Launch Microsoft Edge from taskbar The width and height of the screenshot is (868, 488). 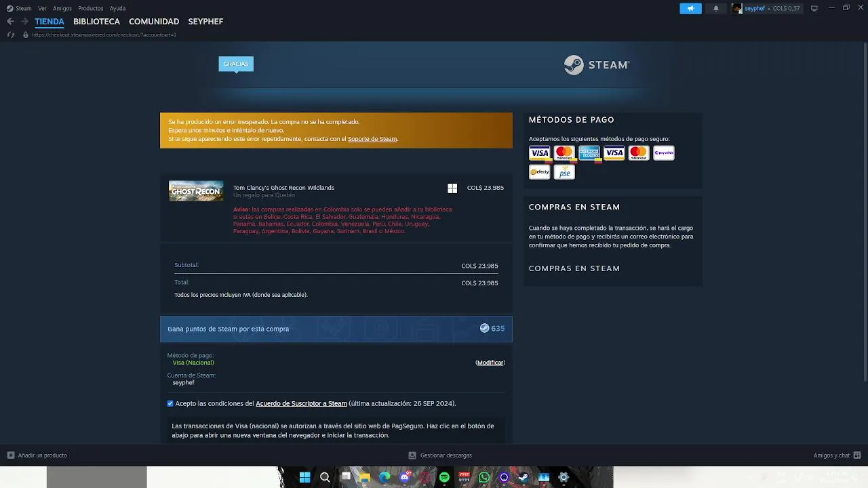click(384, 477)
